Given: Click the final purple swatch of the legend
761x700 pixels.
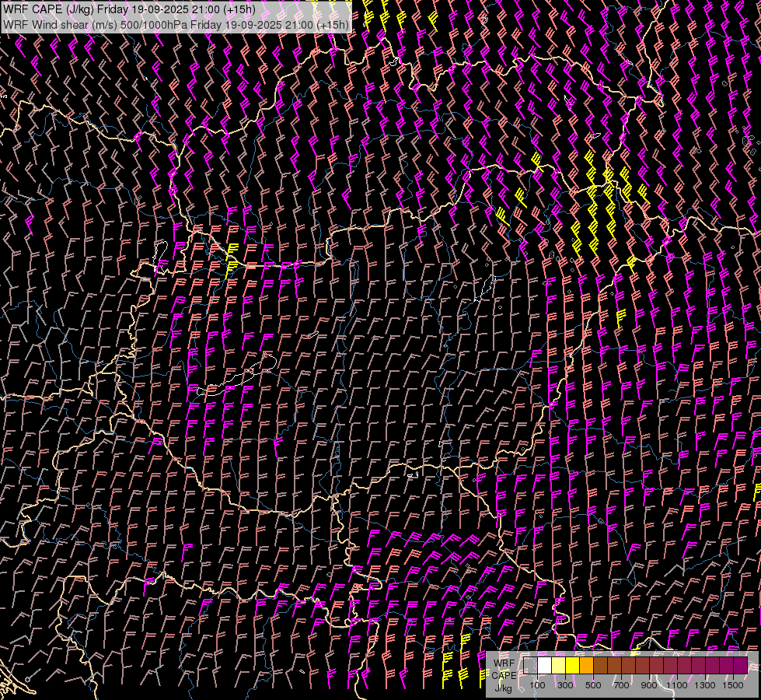Looking at the screenshot, I should point(741,666).
